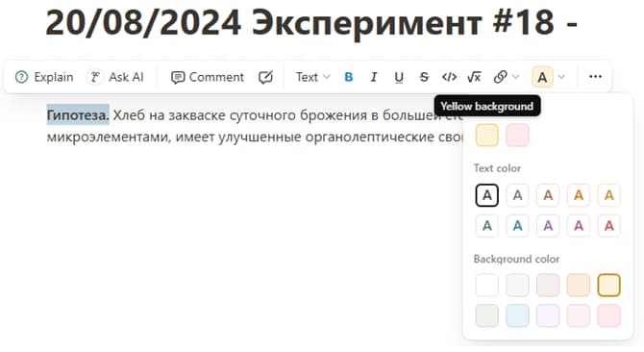Select brown background color
The width and height of the screenshot is (644, 352).
tap(548, 285)
